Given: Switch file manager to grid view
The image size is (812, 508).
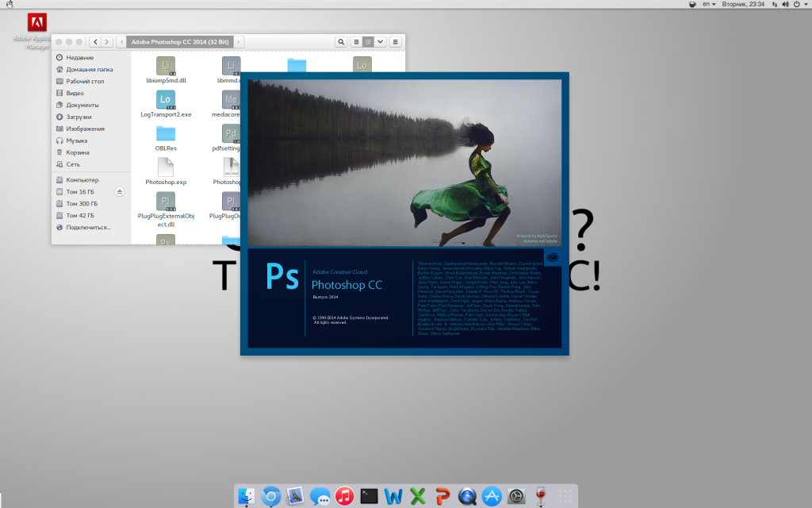Looking at the screenshot, I should [368, 42].
